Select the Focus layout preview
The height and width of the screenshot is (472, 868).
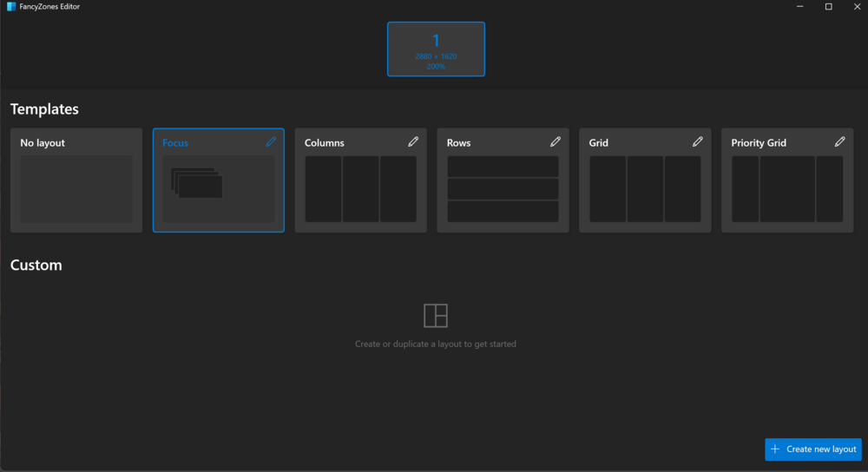[x=219, y=188]
